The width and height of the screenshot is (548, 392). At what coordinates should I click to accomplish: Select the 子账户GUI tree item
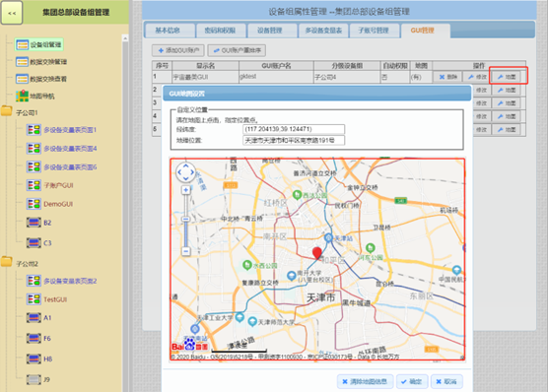(58, 185)
